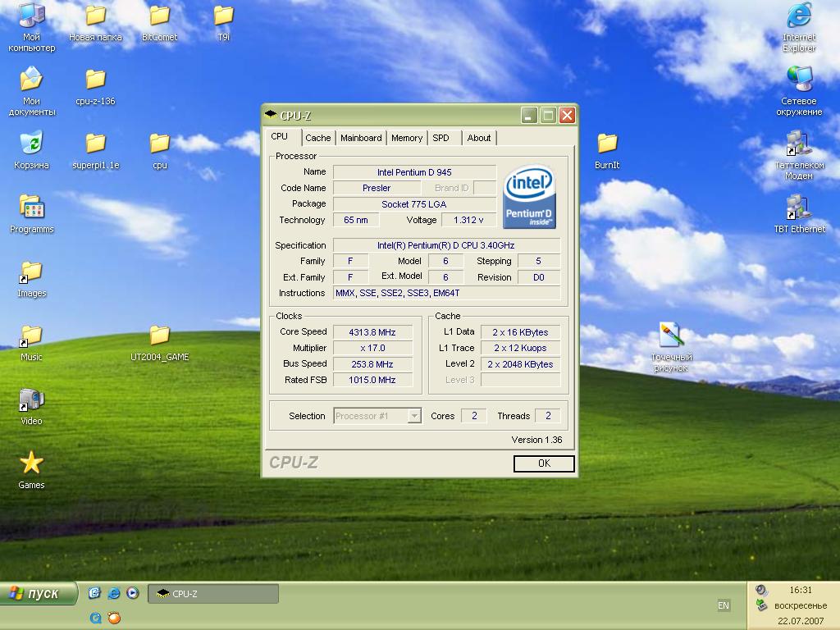Viewport: 840px width, 630px height.
Task: Open the cpu folder on desktop
Action: click(x=160, y=152)
